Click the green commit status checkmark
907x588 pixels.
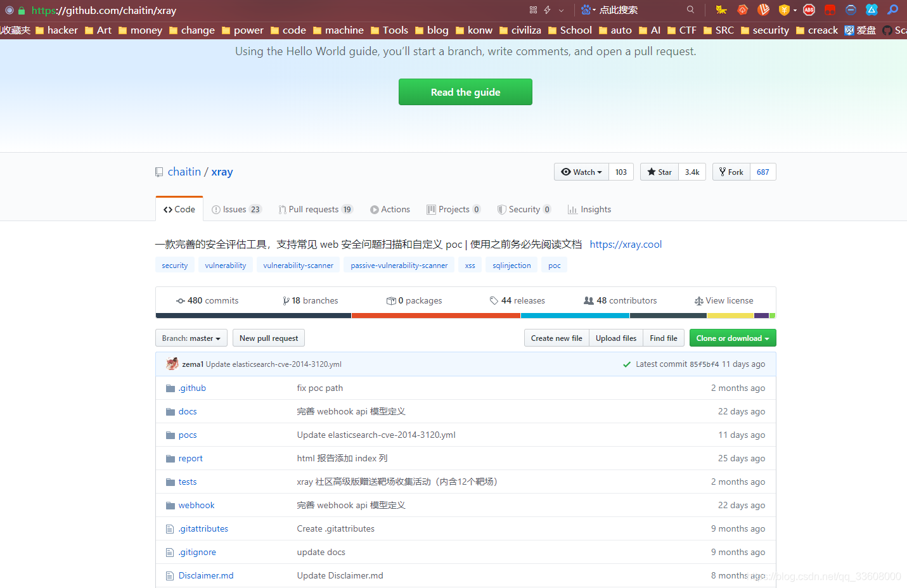(x=627, y=364)
